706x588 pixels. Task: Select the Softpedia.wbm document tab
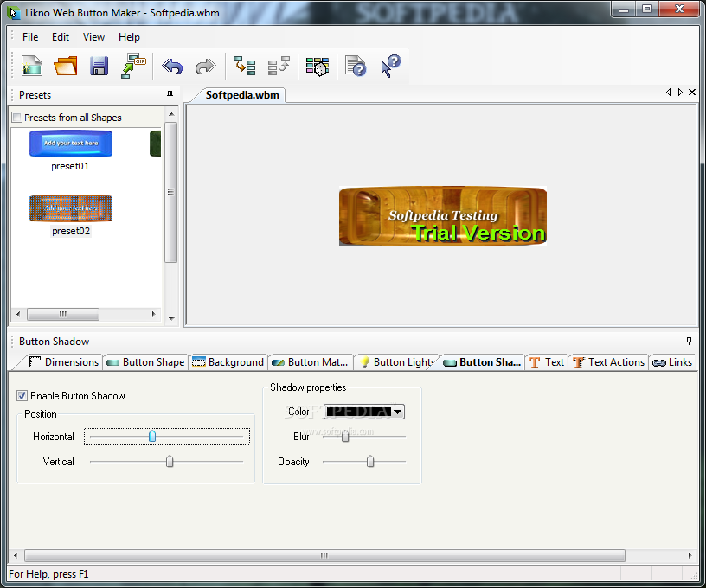(241, 95)
